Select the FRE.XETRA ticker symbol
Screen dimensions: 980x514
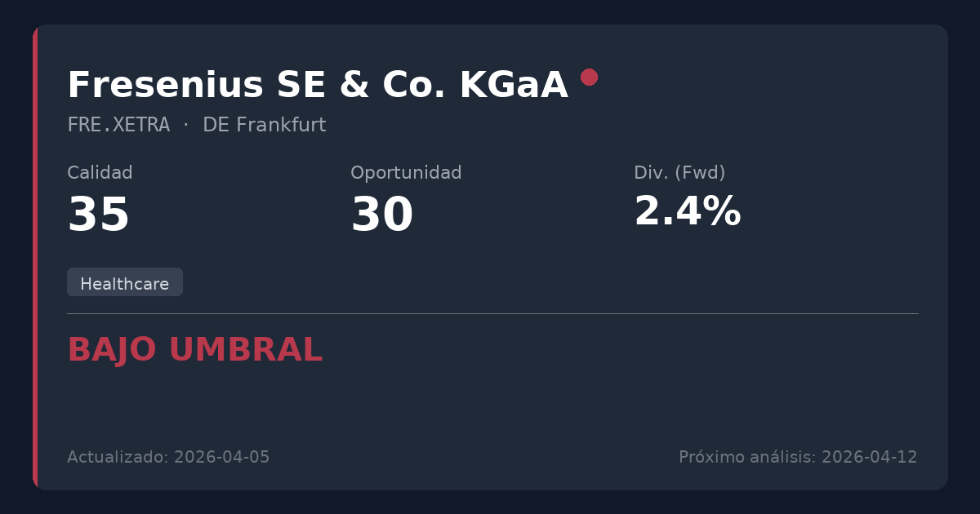pyautogui.click(x=118, y=126)
